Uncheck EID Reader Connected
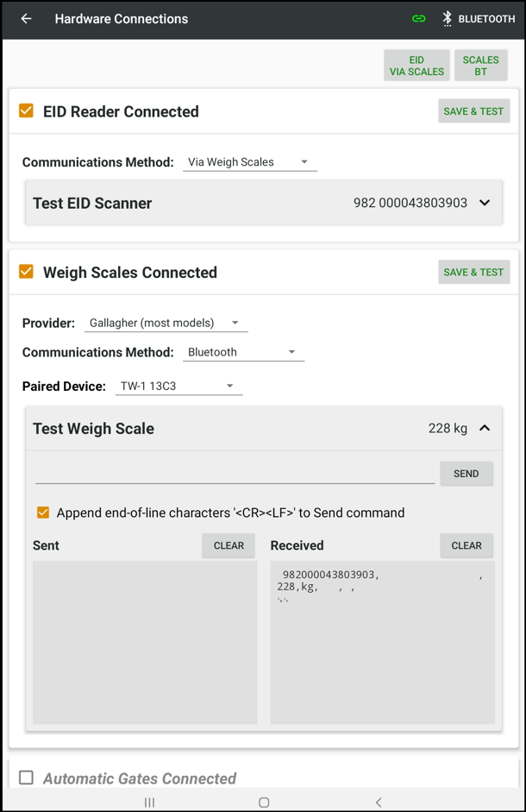 pos(24,111)
